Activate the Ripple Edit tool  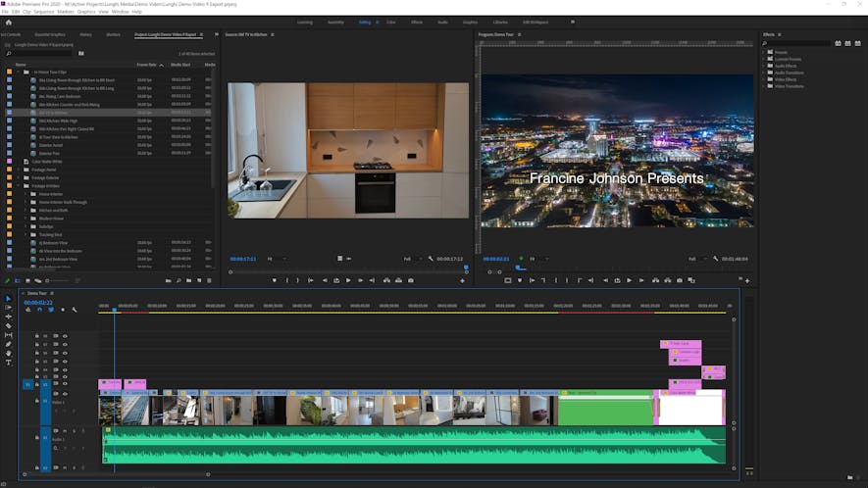pyautogui.click(x=9, y=317)
